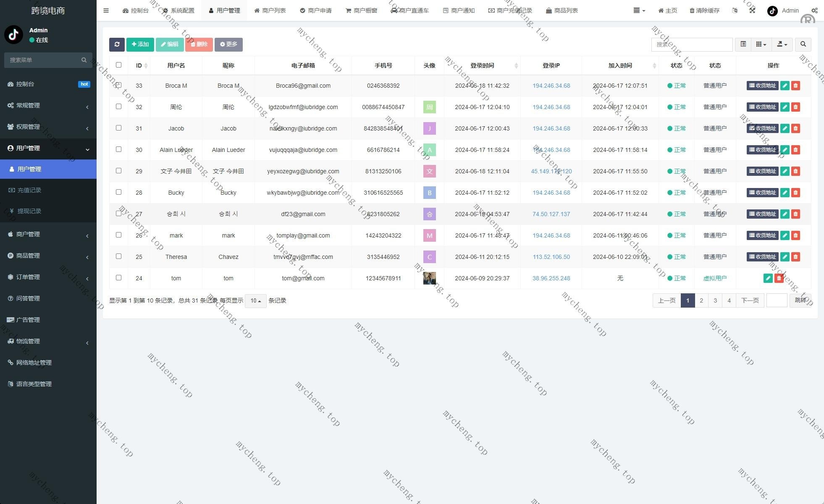824x504 pixels.
Task: Go to page 3 in the pagination
Action: tap(715, 300)
